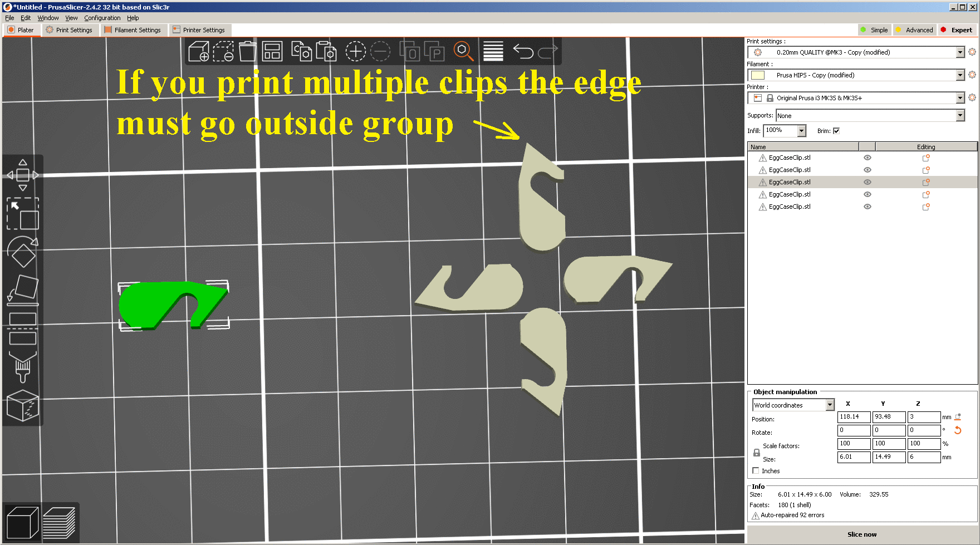
Task: Click the Undo arrow icon
Action: (x=523, y=51)
